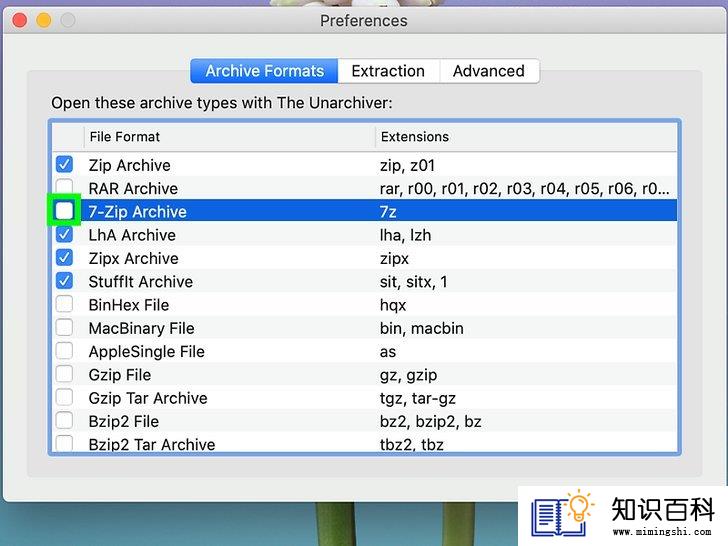Select the LhA Archive row text
This screenshot has height=546, width=728.
(x=132, y=235)
